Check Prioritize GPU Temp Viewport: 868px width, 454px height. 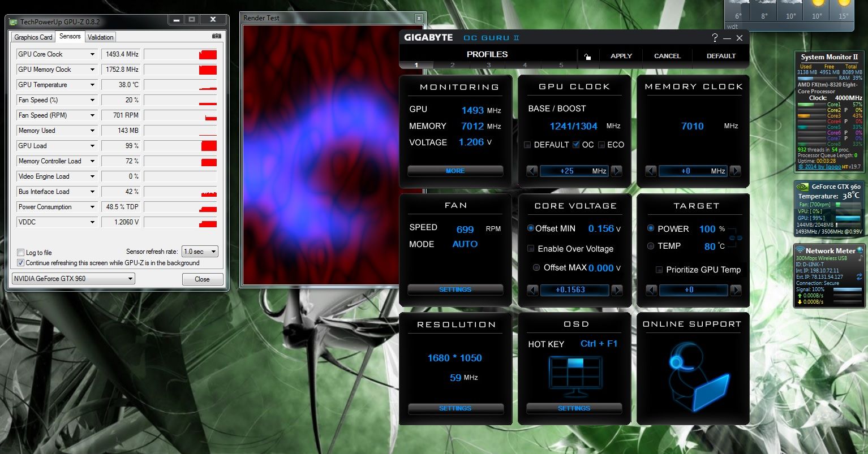[x=659, y=270]
